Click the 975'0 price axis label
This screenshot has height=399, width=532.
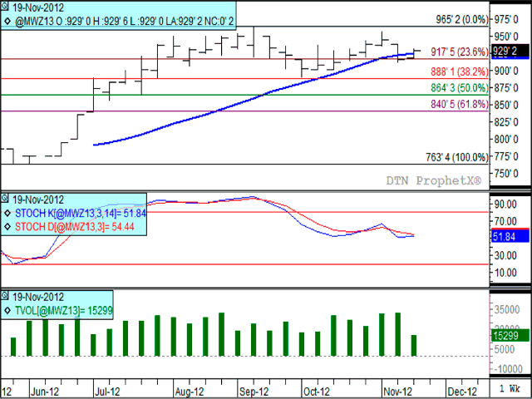pos(505,20)
